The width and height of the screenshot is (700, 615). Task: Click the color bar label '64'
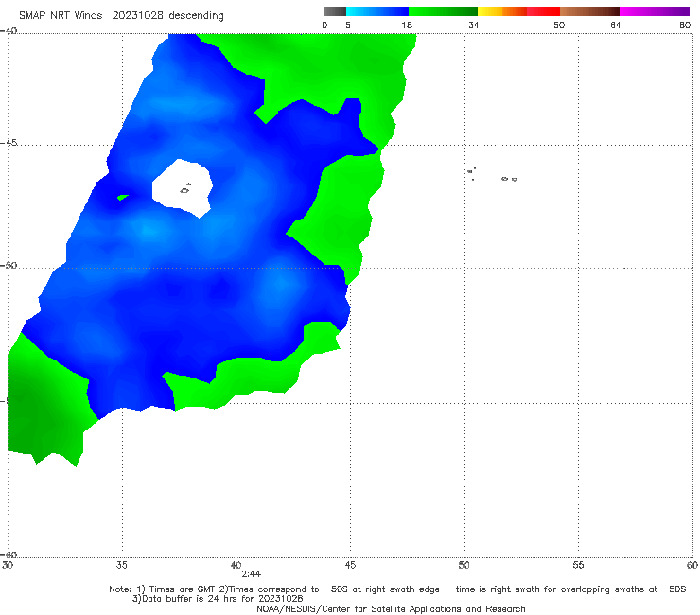tap(616, 26)
